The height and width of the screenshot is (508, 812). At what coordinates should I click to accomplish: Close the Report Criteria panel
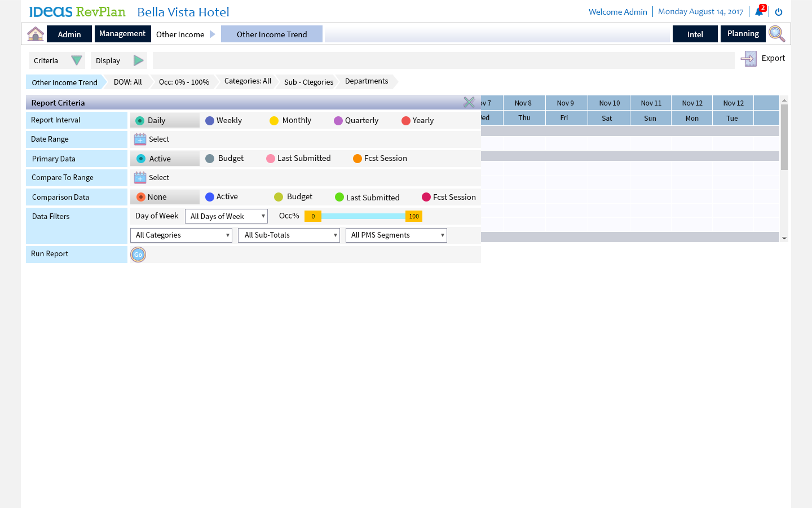469,102
